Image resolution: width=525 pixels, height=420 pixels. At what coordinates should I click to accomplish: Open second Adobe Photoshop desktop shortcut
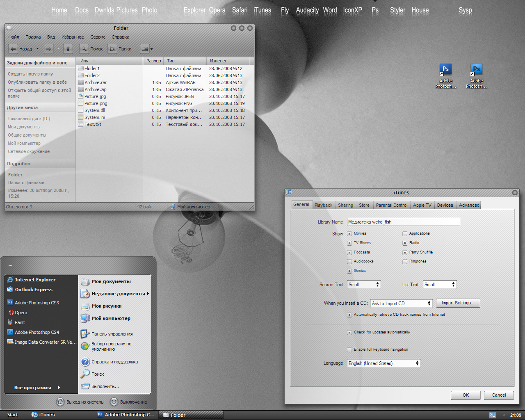(x=476, y=76)
